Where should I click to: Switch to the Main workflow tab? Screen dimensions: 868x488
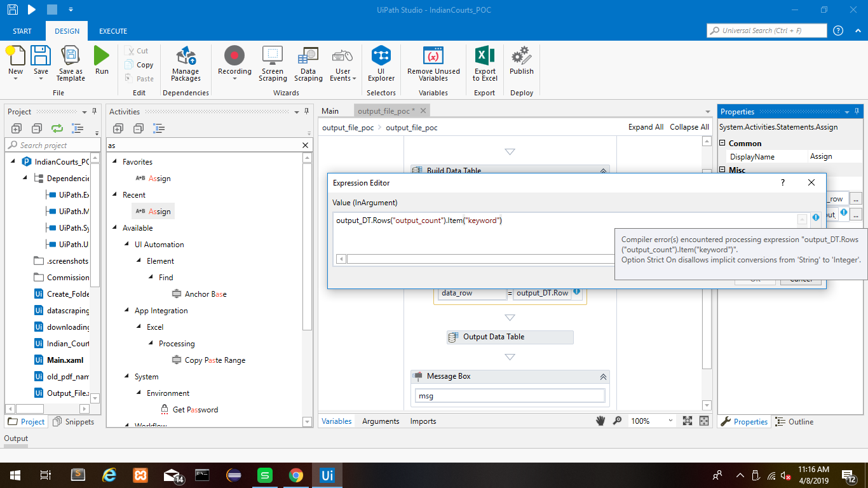(330, 111)
